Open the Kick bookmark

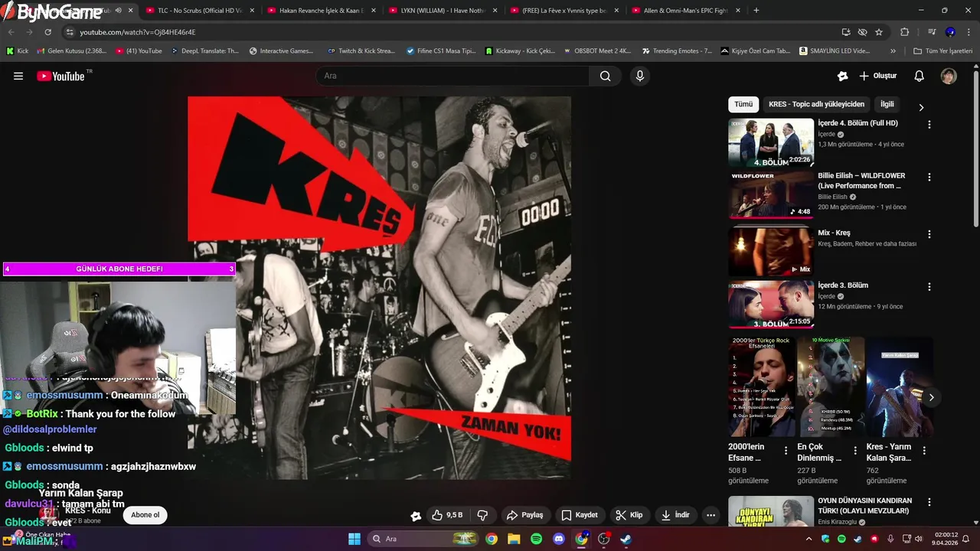[x=18, y=51]
